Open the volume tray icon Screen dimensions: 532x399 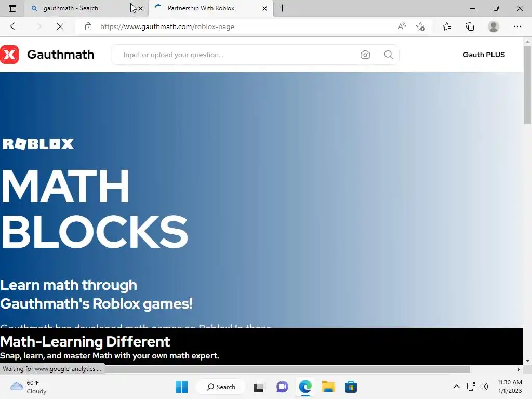click(x=484, y=387)
